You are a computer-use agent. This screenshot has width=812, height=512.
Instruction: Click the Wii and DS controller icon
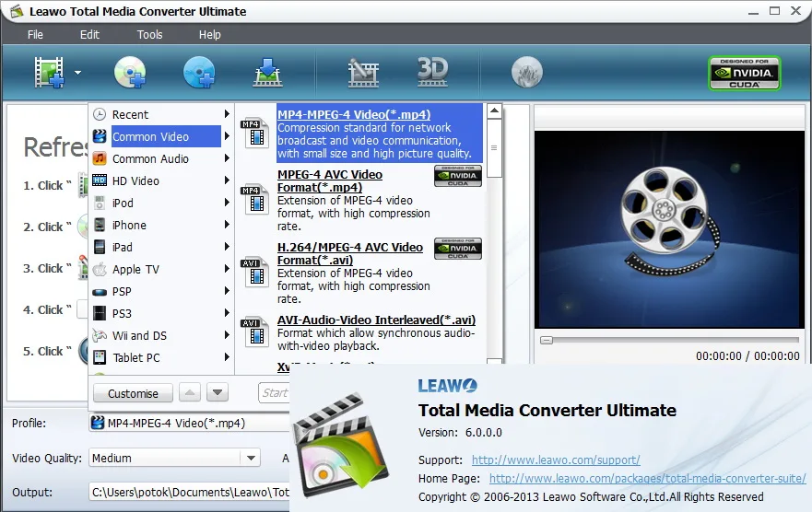click(x=100, y=335)
